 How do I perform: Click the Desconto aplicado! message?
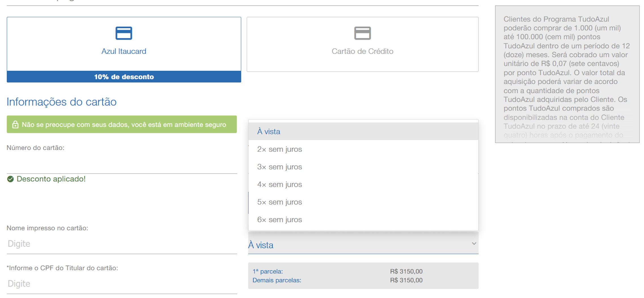coord(51,179)
